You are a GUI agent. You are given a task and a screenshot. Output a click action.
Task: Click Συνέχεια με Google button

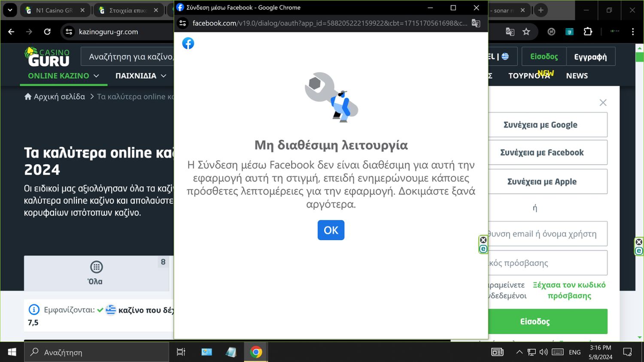tap(547, 125)
